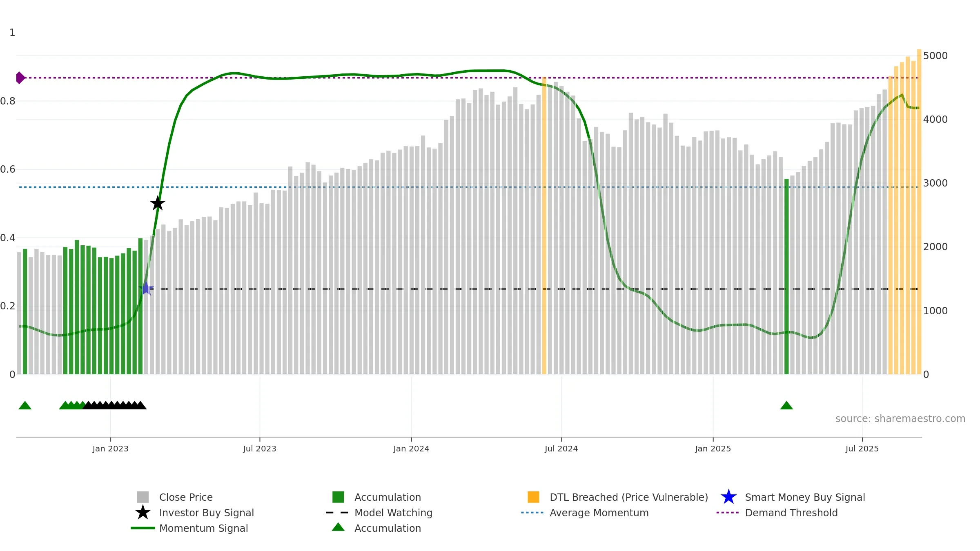The height and width of the screenshot is (551, 980).
Task: Click the green square Accumulation legend swatch
Action: 338,497
